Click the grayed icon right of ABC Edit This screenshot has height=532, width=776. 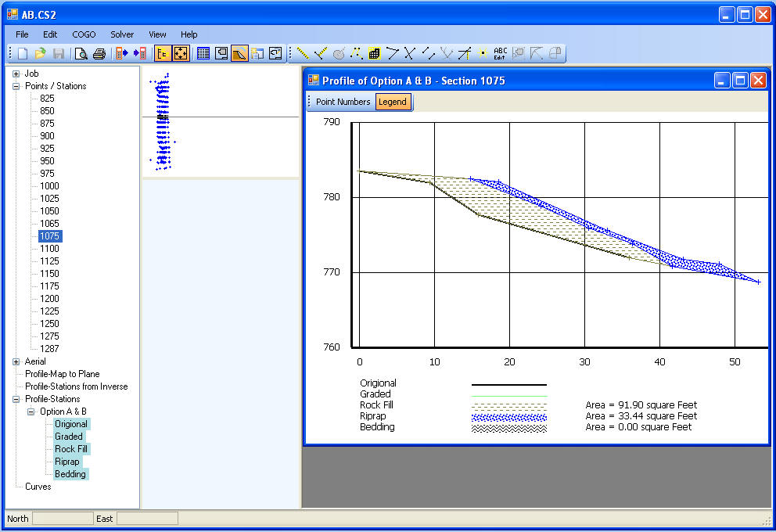pyautogui.click(x=519, y=53)
